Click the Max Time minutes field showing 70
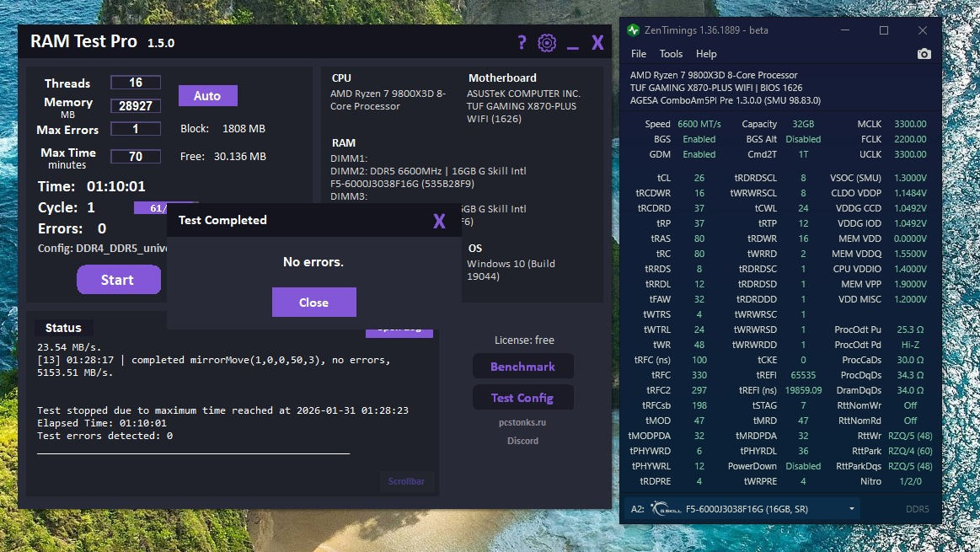The width and height of the screenshot is (980, 552). (x=136, y=156)
